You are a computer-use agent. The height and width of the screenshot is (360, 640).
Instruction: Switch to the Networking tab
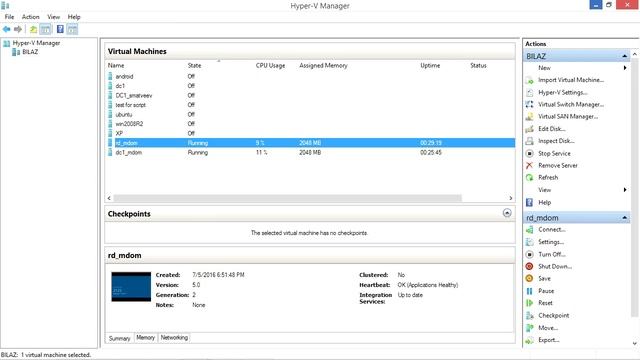[x=174, y=338]
